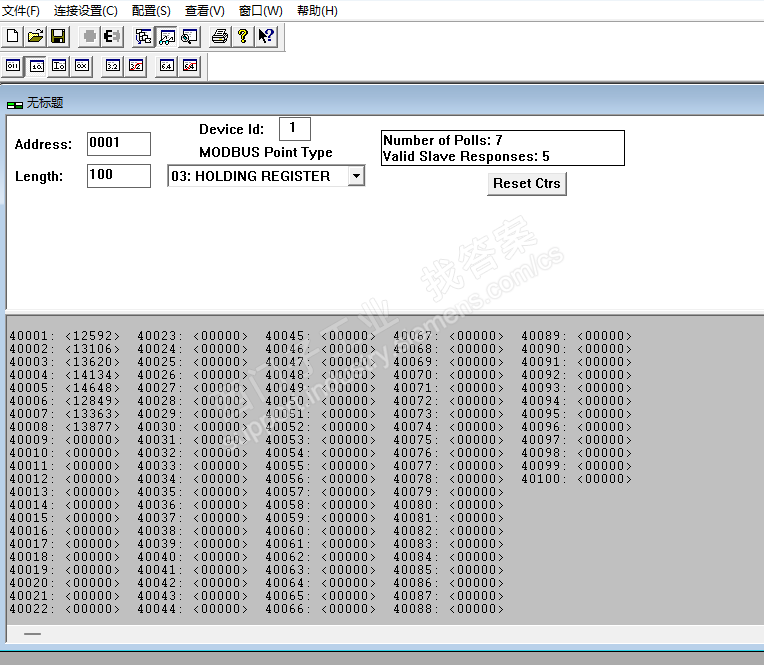Select register 40001 value <12592>

pyautogui.click(x=93, y=336)
